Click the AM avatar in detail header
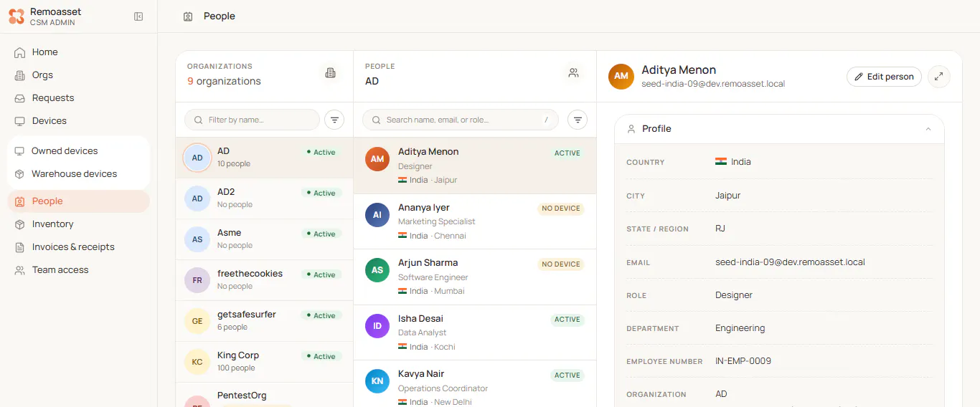The width and height of the screenshot is (980, 407). [621, 76]
